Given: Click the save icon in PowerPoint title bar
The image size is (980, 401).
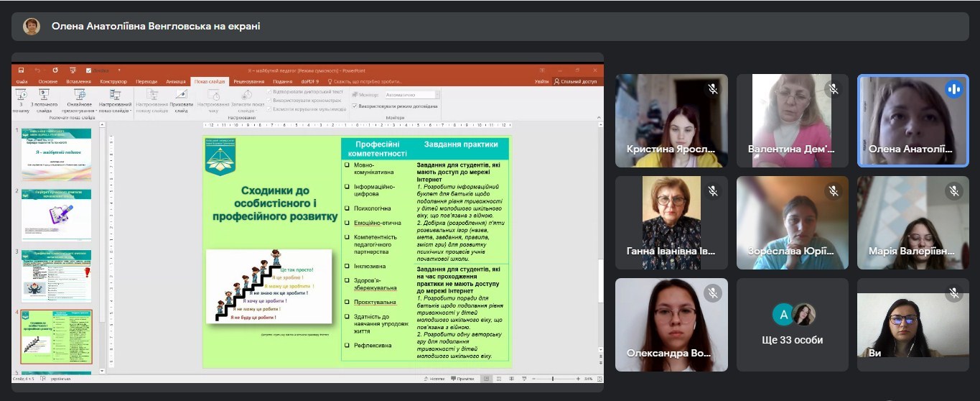Looking at the screenshot, I should point(21,70).
